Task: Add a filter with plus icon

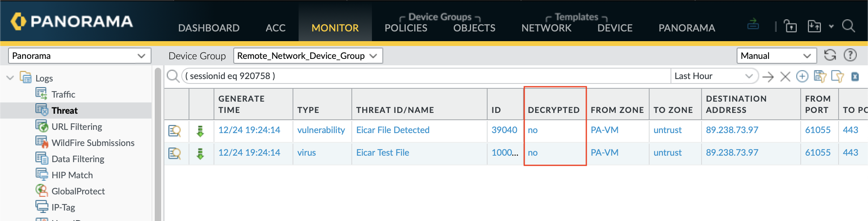Action: coord(802,76)
